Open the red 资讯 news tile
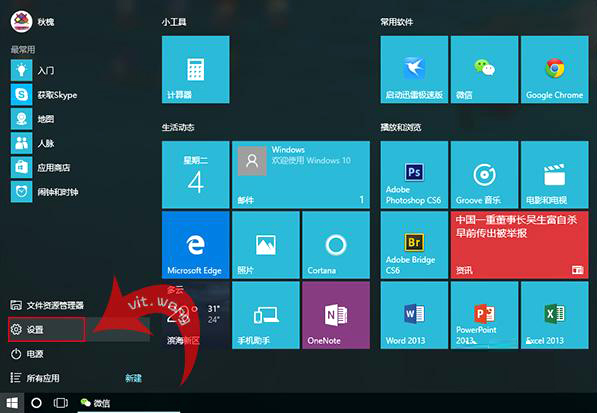This screenshot has width=597, height=413. click(520, 245)
